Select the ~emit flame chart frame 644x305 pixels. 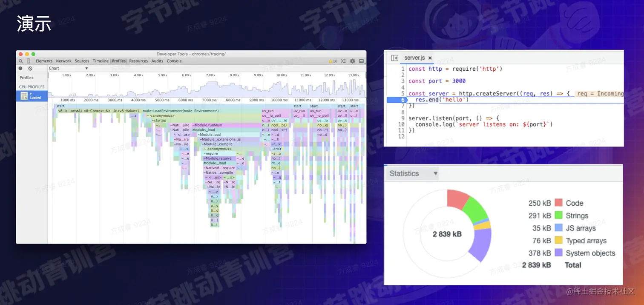[x=277, y=149]
